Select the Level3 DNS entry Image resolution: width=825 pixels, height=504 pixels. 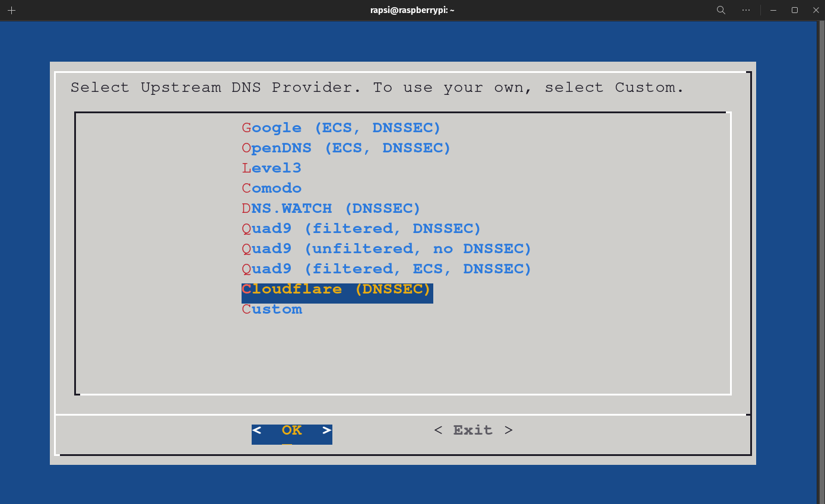272,168
